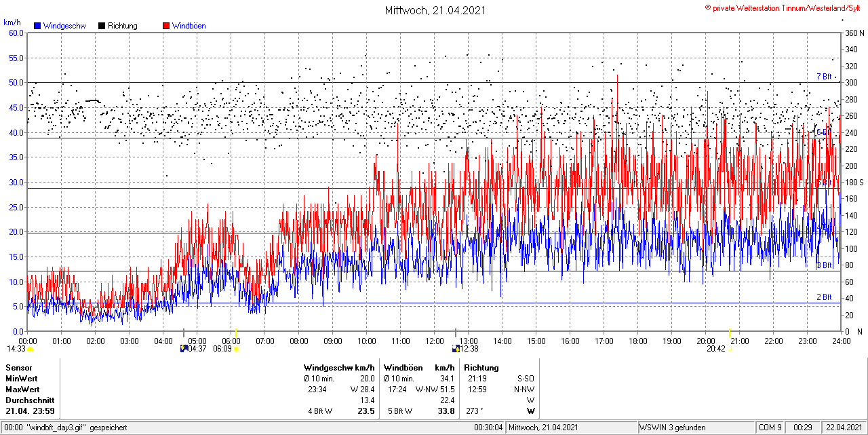Image resolution: width=868 pixels, height=435 pixels.
Task: Click the 21.04. 23:59 timestamp label
Action: 31,411
